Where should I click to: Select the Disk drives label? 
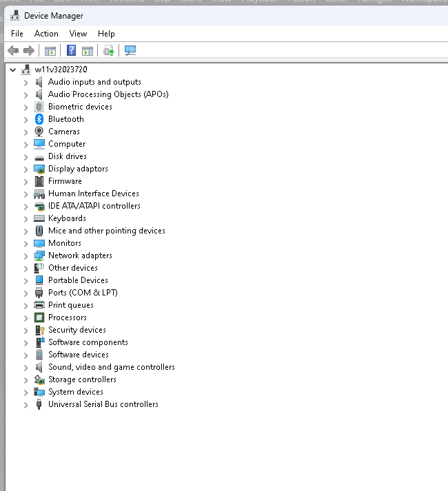pos(68,156)
